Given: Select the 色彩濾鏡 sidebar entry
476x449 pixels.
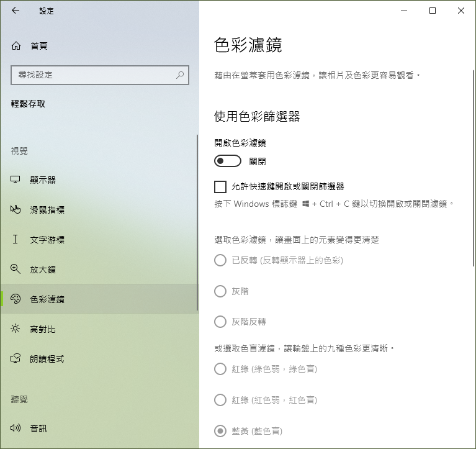Looking at the screenshot, I should [x=99, y=299].
